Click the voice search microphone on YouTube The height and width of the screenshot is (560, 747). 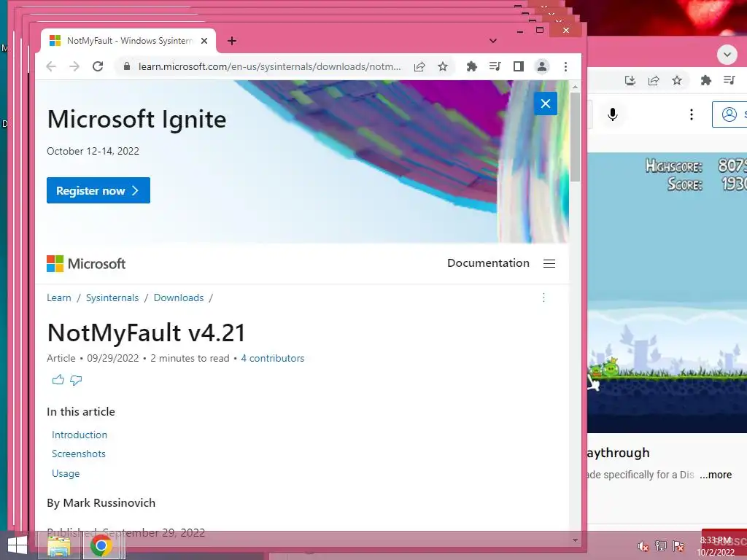coord(613,114)
